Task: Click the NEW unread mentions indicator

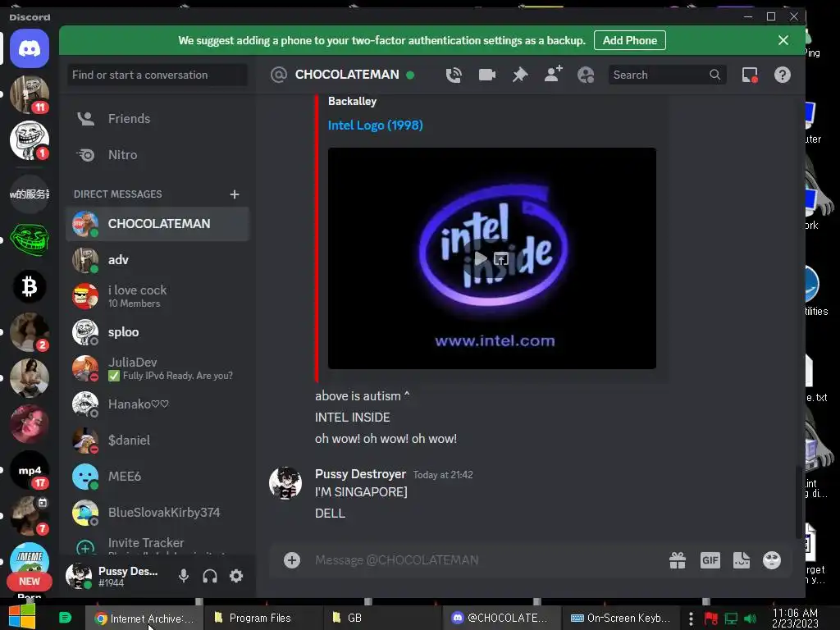Action: click(30, 582)
